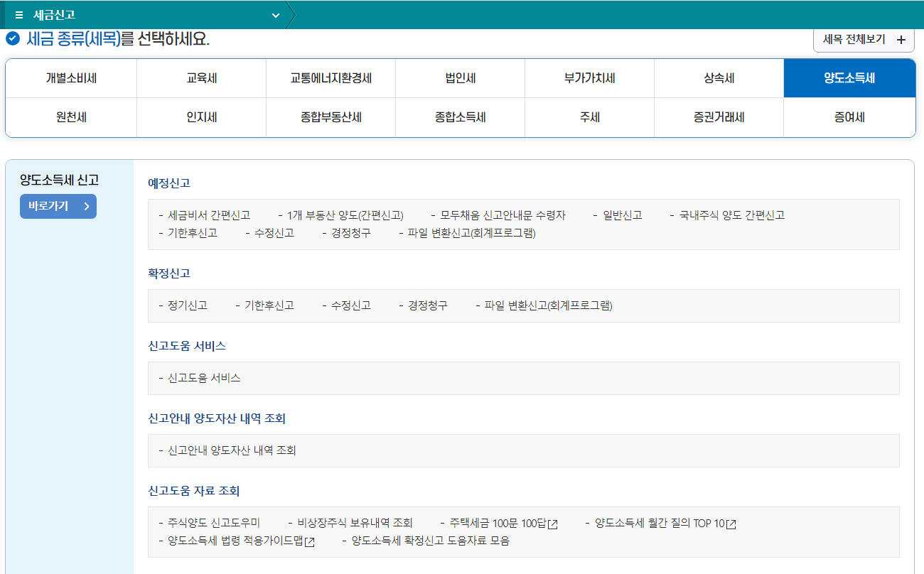Open 파일 변환신고(회계프로그램) under 확정신고

548,305
